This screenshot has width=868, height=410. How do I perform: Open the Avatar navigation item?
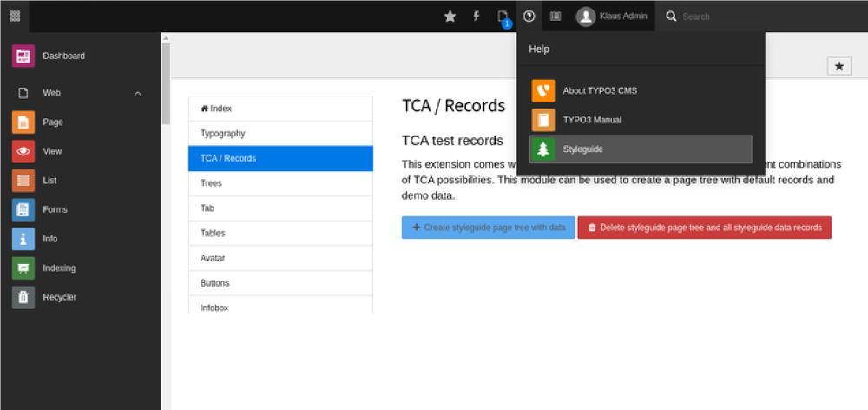[280, 258]
